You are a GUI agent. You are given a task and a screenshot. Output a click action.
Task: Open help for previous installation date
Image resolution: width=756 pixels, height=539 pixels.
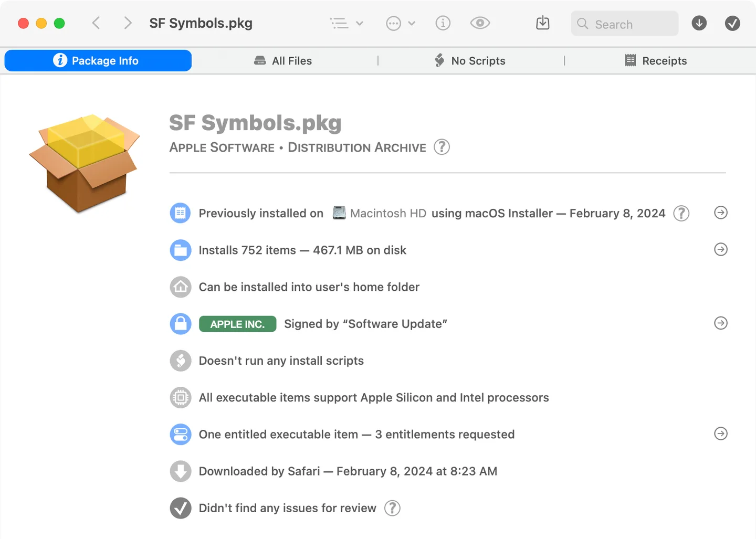pyautogui.click(x=681, y=213)
